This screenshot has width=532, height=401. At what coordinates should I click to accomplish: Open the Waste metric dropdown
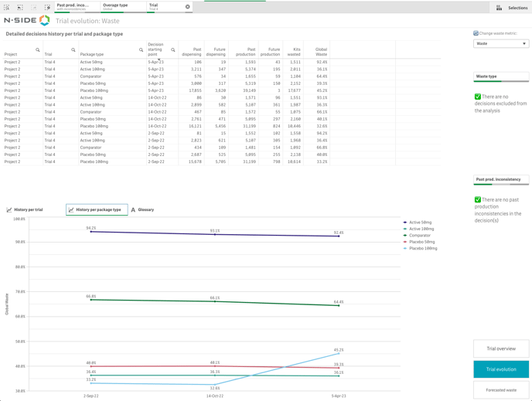point(501,44)
